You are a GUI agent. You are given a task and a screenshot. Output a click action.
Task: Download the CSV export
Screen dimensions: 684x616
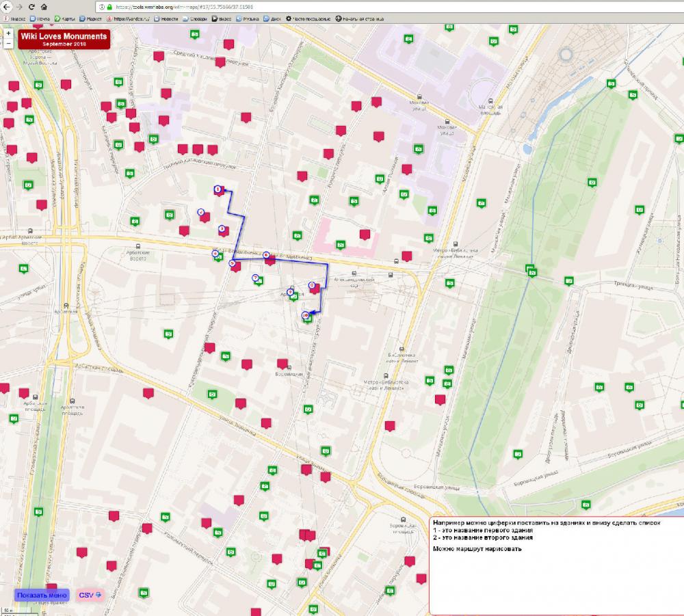click(x=90, y=595)
